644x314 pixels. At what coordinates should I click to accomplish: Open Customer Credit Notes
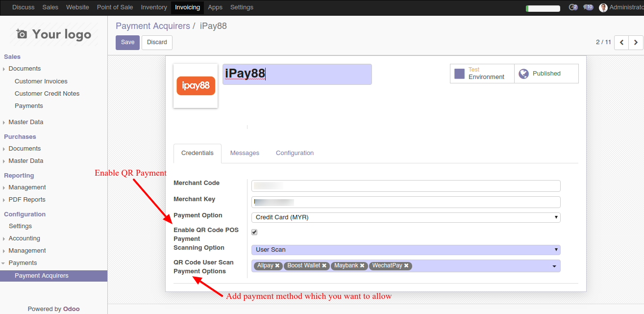pos(47,94)
